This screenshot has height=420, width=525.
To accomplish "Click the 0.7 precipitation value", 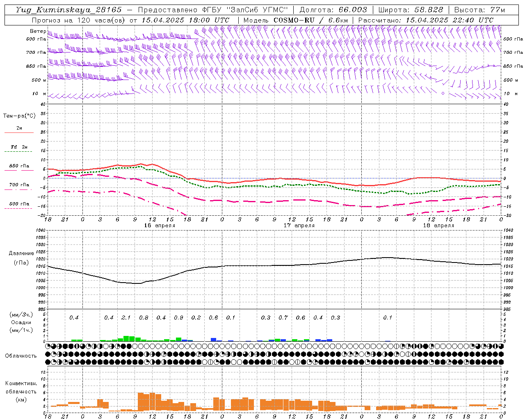I will [x=283, y=317].
